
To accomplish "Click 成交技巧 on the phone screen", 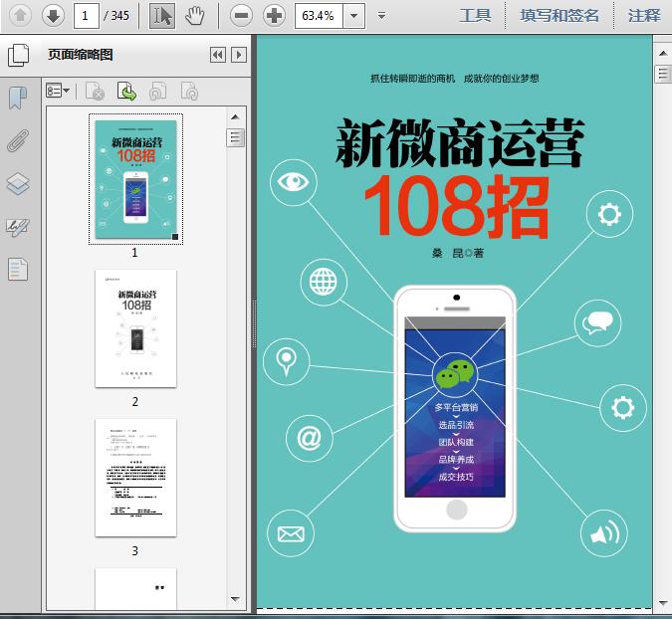I will tap(456, 477).
